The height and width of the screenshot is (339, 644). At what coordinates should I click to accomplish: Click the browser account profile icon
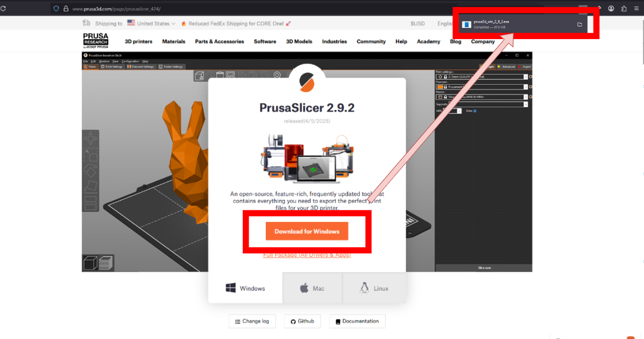coord(611,9)
